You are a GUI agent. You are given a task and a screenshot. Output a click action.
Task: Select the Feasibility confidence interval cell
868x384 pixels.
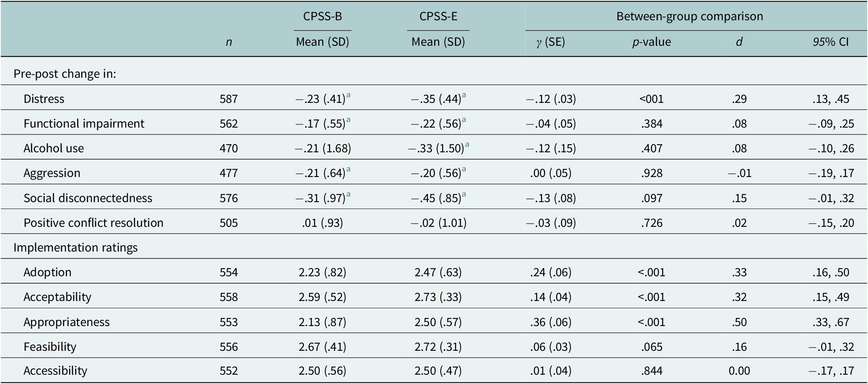point(831,347)
